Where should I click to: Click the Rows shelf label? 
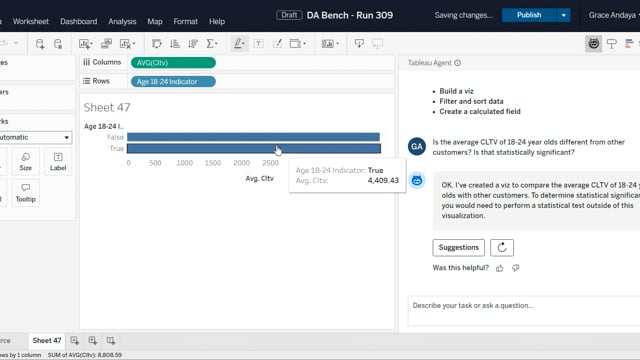tap(97, 81)
